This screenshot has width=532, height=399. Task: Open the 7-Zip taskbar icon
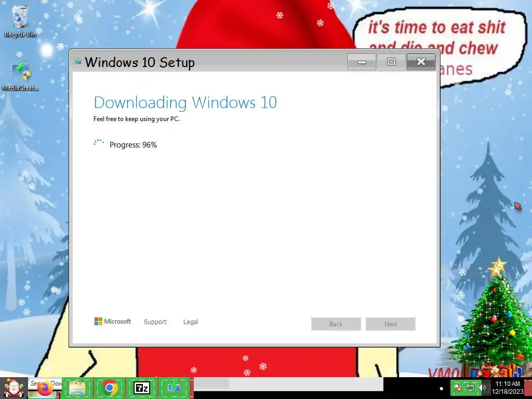click(142, 388)
